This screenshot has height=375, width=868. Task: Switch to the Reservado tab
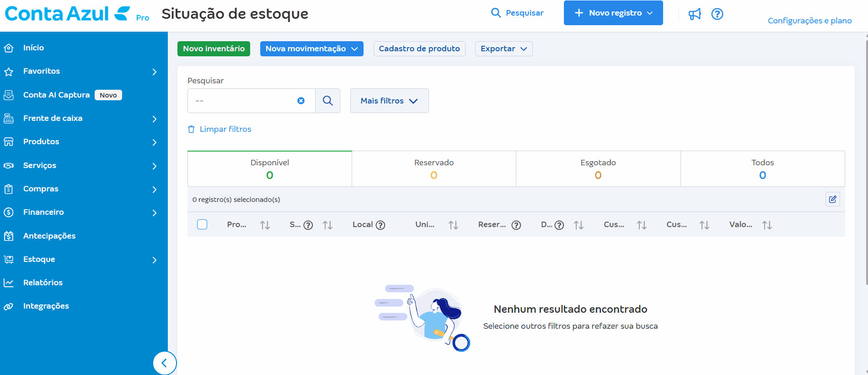tap(434, 168)
